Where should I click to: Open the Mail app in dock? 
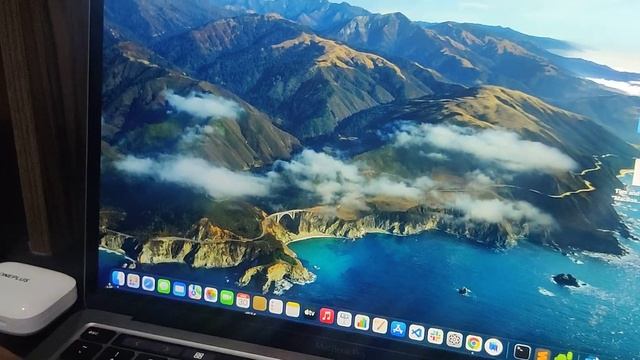[x=179, y=289]
